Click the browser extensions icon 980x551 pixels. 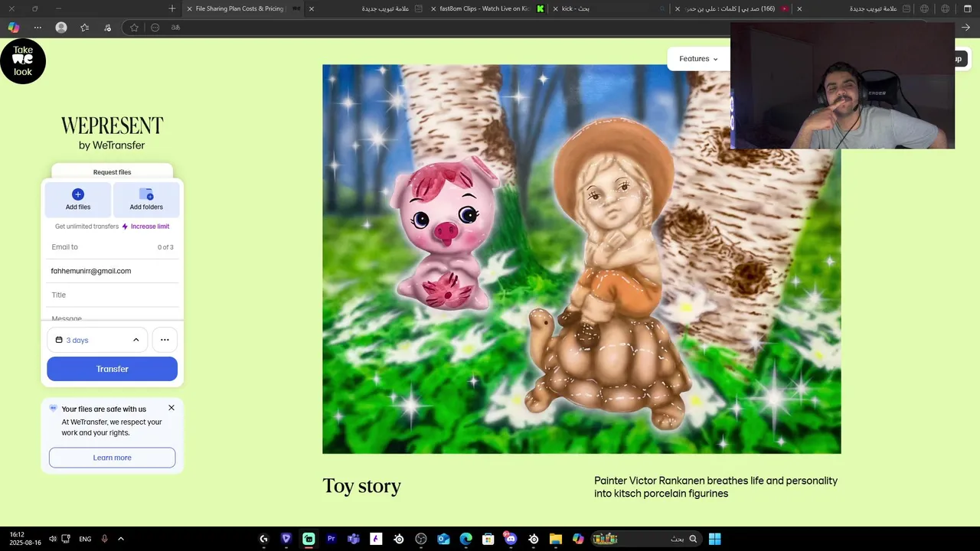[x=107, y=28]
